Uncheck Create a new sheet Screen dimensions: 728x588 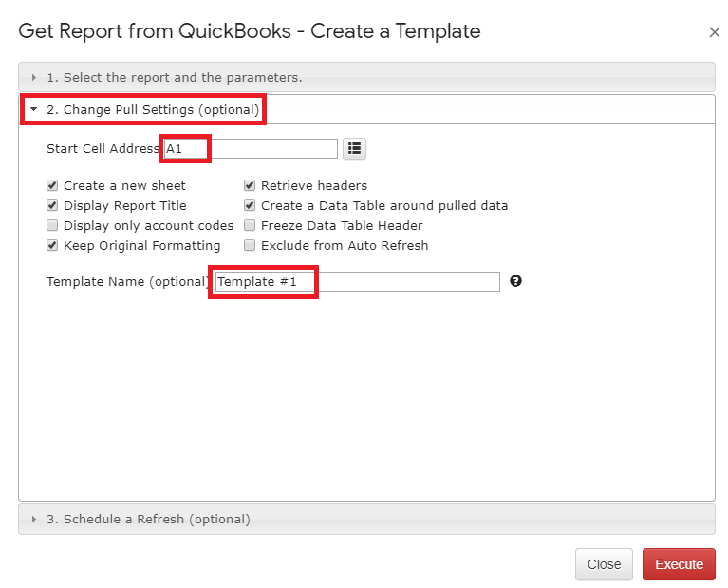pos(52,185)
